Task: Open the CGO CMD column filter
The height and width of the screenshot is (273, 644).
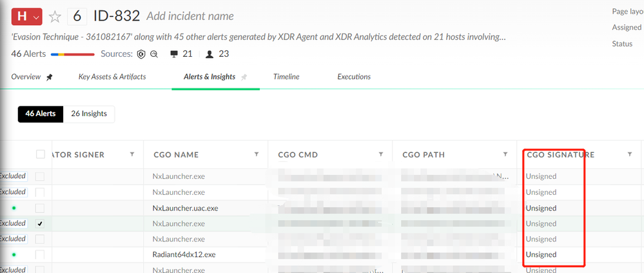Action: click(x=381, y=154)
